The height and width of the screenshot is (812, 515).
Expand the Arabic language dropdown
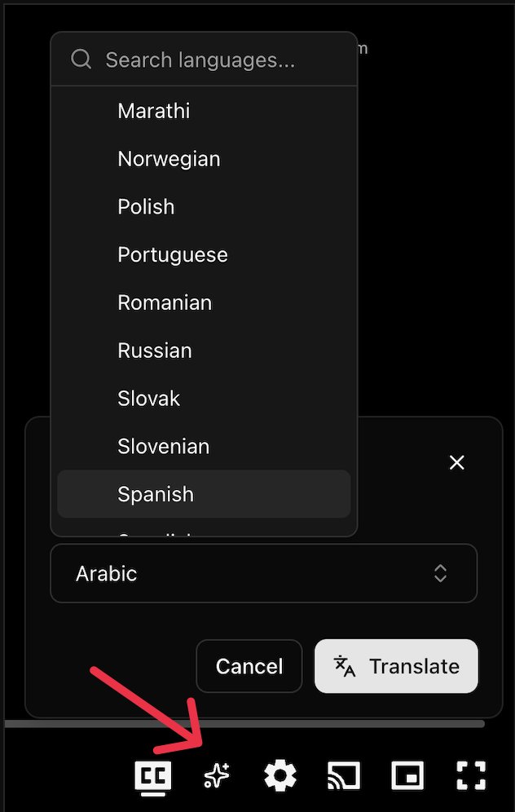click(x=263, y=573)
